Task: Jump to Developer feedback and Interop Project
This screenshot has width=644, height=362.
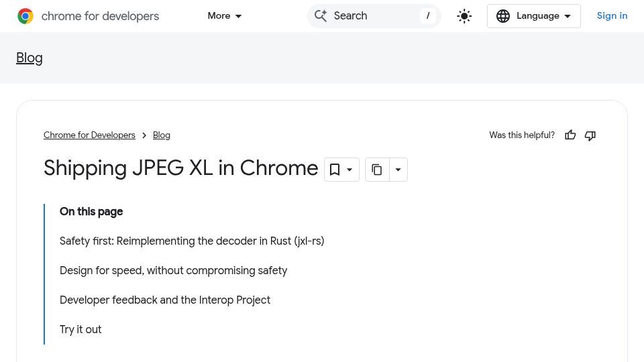Action: click(165, 300)
